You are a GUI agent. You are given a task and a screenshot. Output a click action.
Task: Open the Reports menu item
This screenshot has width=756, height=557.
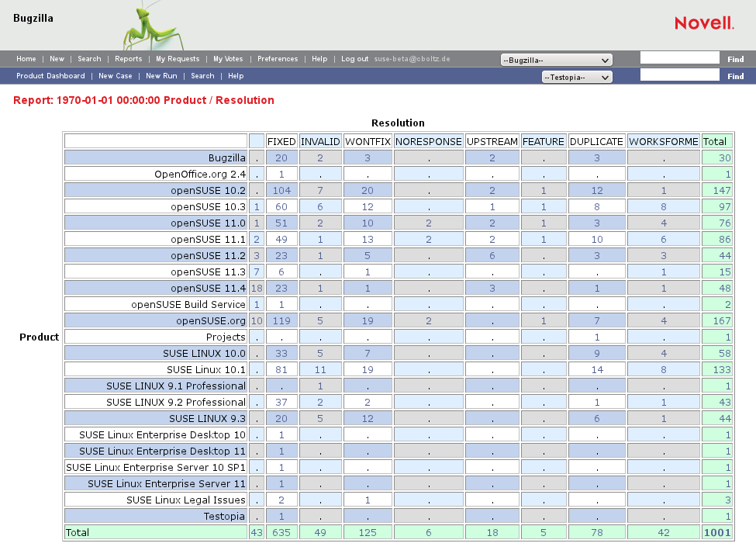point(129,59)
